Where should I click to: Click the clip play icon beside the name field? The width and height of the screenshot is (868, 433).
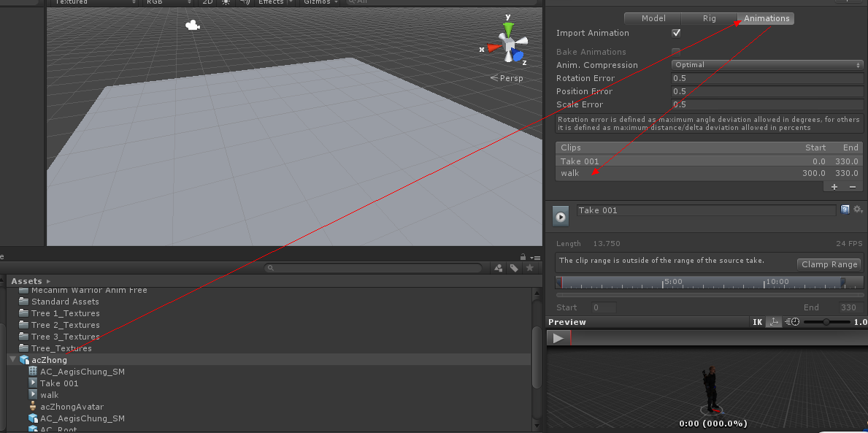tap(561, 216)
